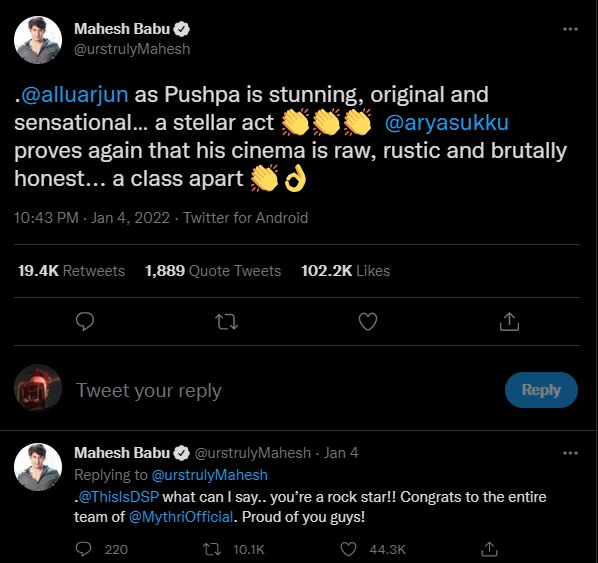Share the main tweet via share icon

(x=509, y=322)
